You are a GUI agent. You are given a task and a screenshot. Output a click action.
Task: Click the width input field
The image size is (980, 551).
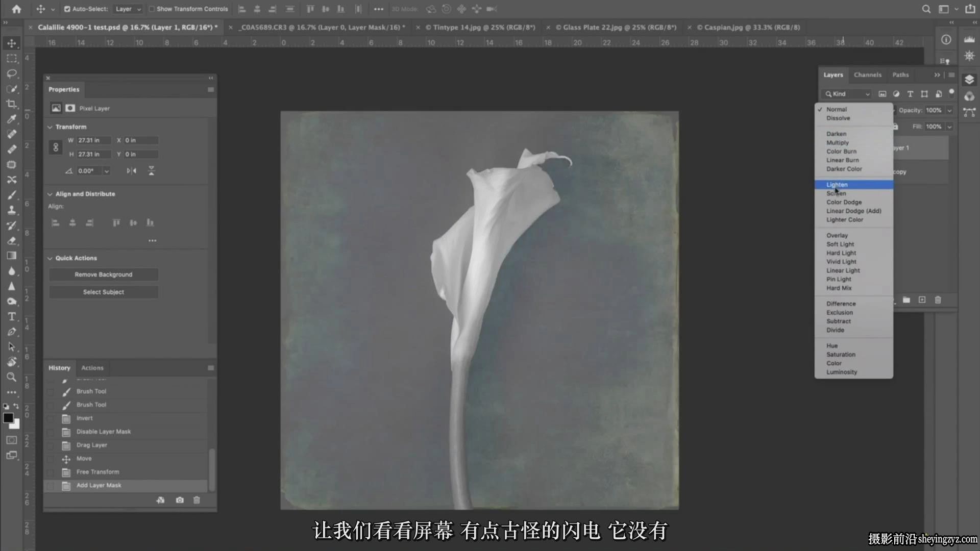94,140
